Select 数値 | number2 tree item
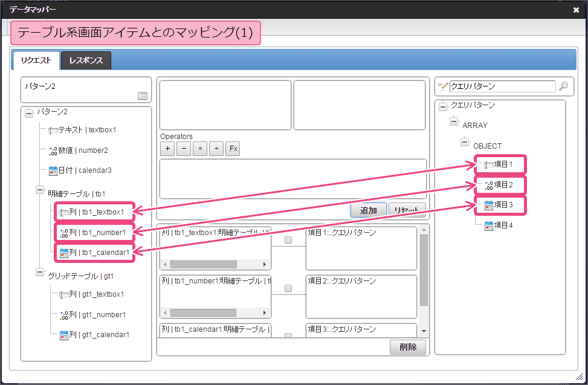 coord(83,150)
